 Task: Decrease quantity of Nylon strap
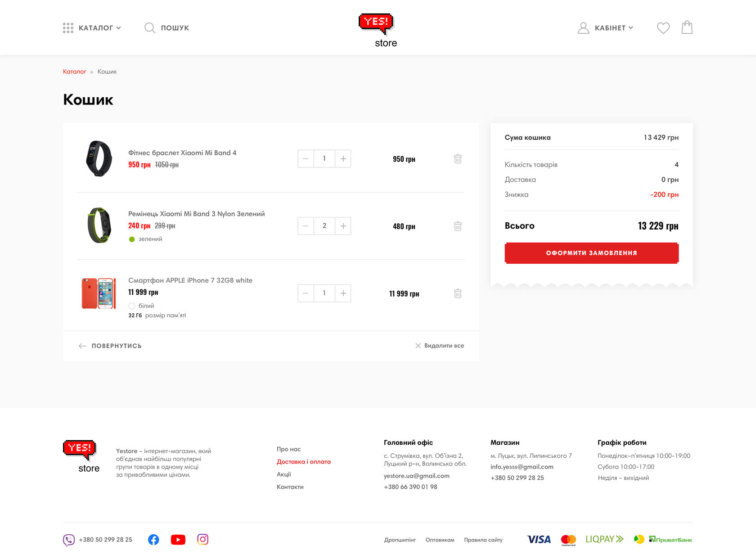tap(306, 226)
